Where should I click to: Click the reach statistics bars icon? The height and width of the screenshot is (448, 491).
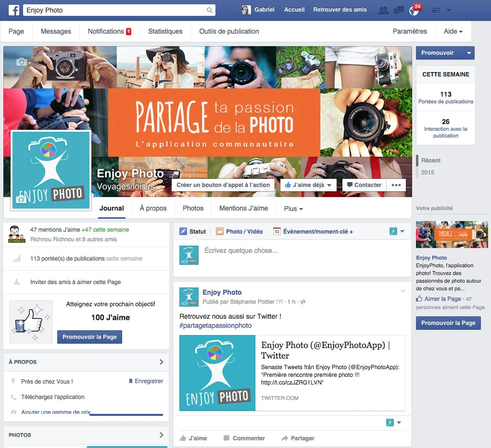pos(17,259)
